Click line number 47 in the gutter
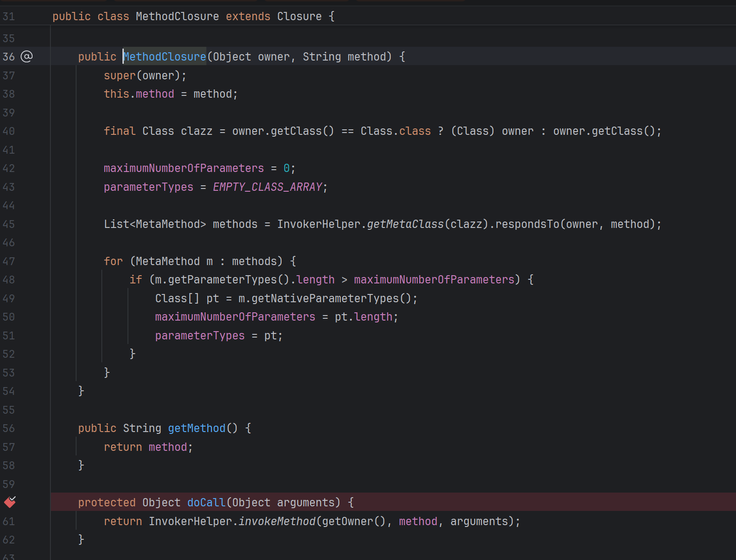736x560 pixels. click(x=9, y=261)
